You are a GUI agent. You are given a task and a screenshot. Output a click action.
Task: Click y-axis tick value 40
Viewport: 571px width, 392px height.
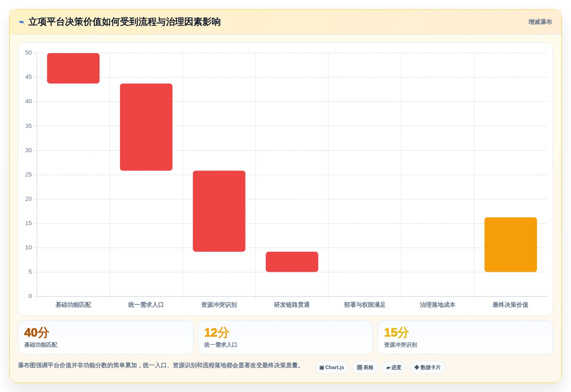pos(28,101)
